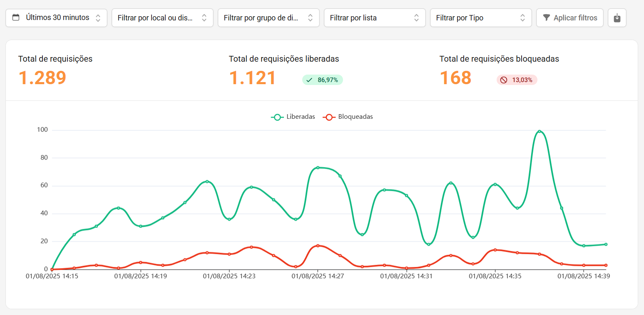Click the calendar icon in time filter

[x=16, y=17]
